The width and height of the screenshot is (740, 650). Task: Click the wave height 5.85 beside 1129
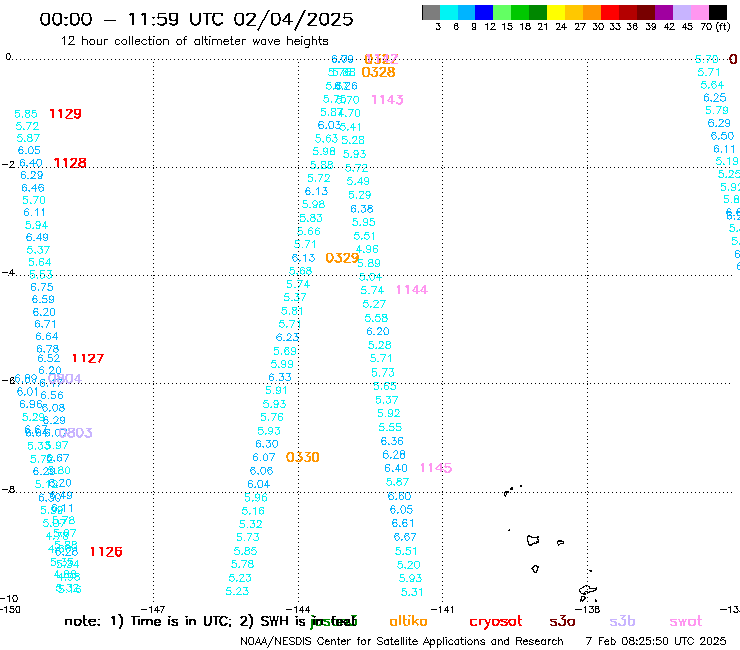point(25,114)
